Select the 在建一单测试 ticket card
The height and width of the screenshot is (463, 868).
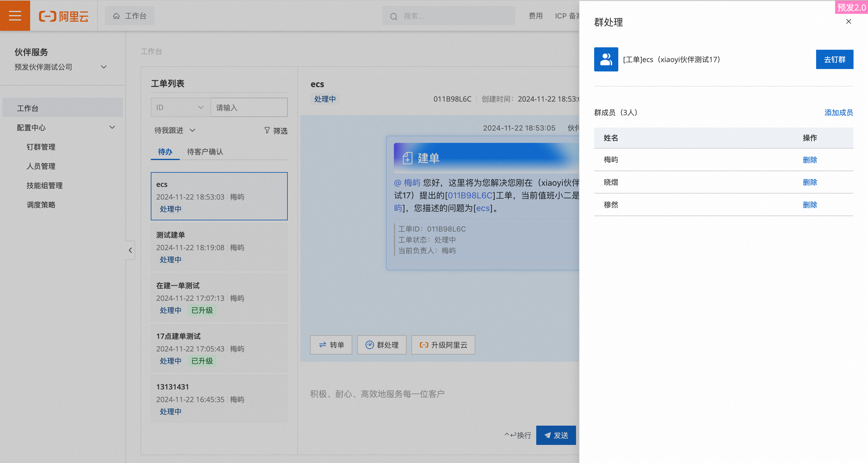pos(219,298)
